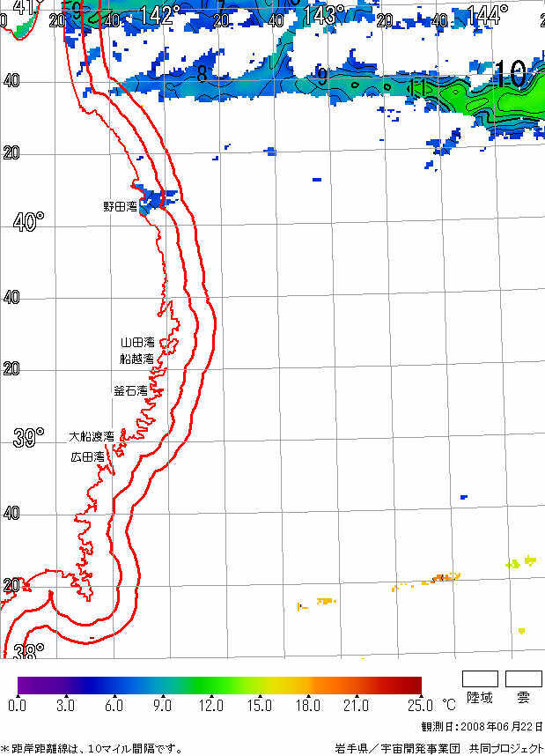Select the 0.0 value on color bar
This screenshot has height=756, width=545.
pyautogui.click(x=17, y=705)
